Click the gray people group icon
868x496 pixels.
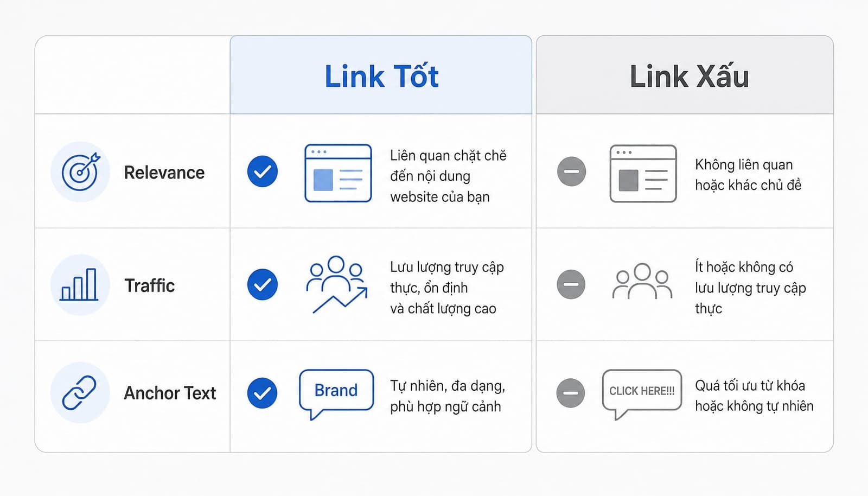point(642,281)
